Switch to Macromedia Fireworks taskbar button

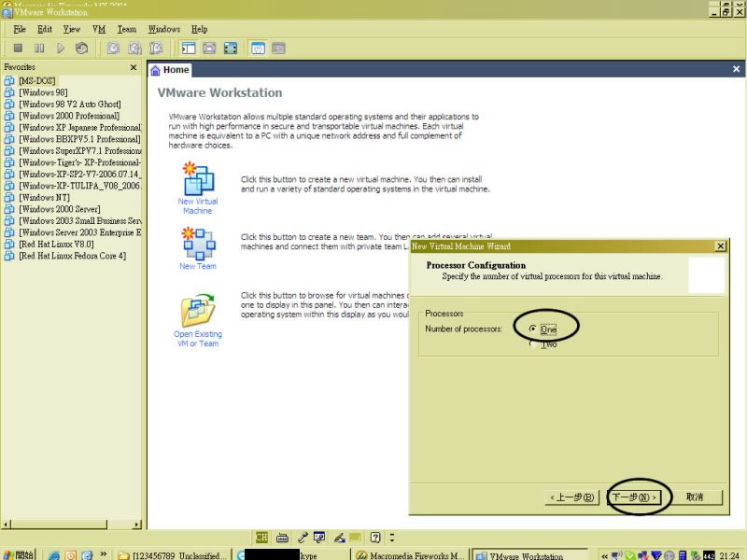coord(411,555)
